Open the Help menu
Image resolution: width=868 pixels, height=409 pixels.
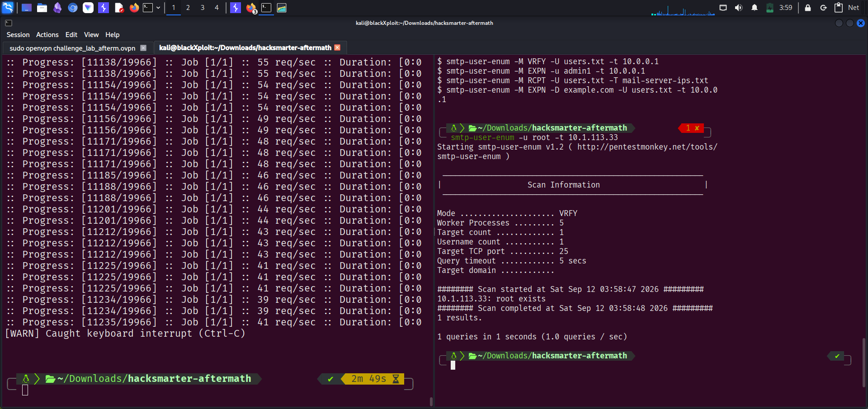(113, 35)
